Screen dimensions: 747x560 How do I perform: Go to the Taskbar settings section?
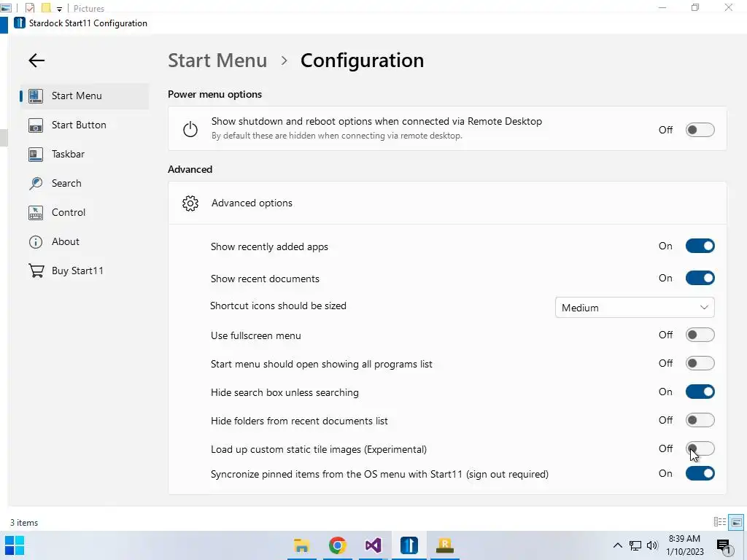[85, 155]
